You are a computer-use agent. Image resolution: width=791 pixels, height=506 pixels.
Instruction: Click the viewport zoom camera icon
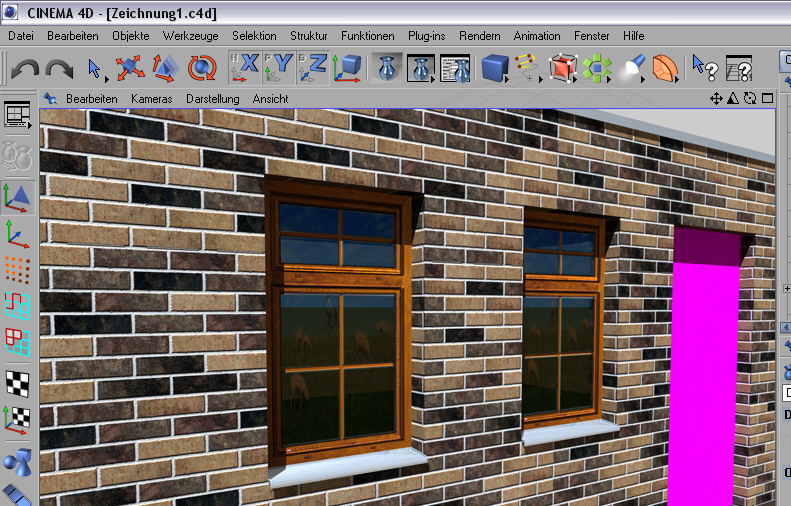[733, 98]
